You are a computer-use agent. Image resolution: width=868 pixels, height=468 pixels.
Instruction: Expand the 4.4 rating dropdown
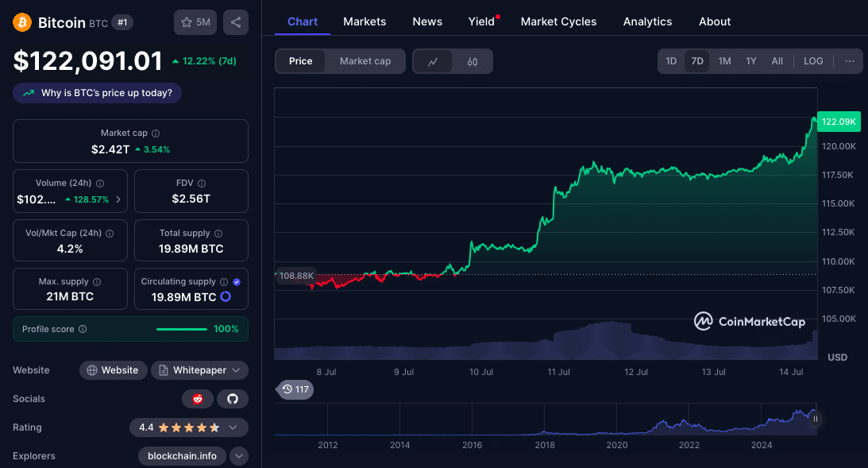click(x=189, y=427)
